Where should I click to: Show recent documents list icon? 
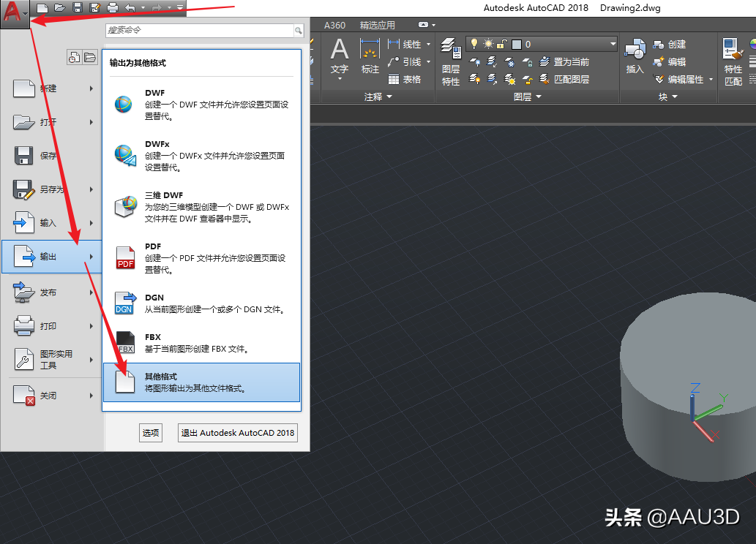74,57
